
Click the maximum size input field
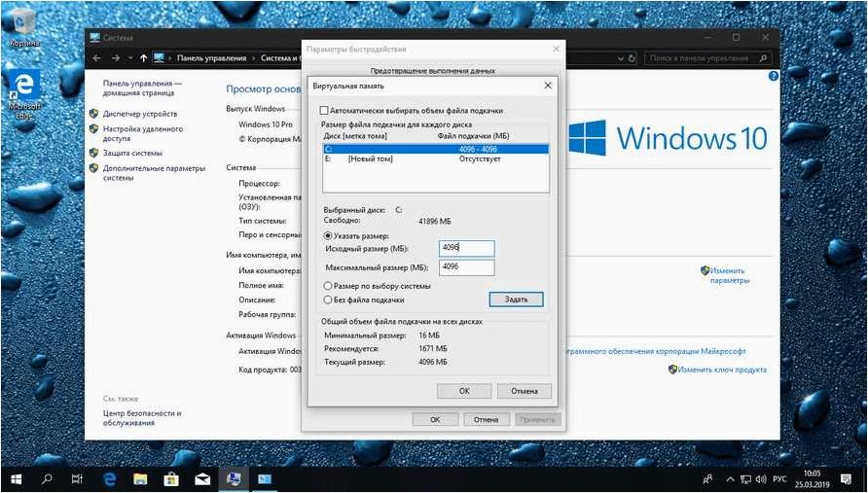tap(467, 267)
